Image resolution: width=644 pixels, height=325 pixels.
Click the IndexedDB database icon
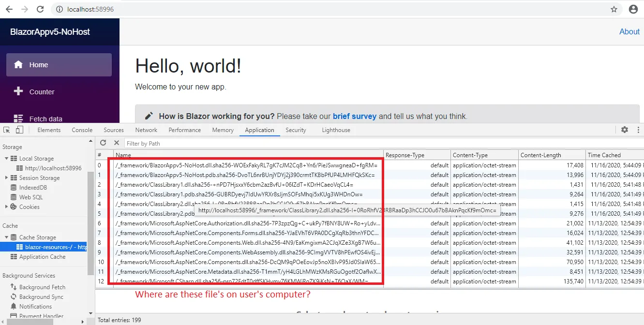(14, 188)
